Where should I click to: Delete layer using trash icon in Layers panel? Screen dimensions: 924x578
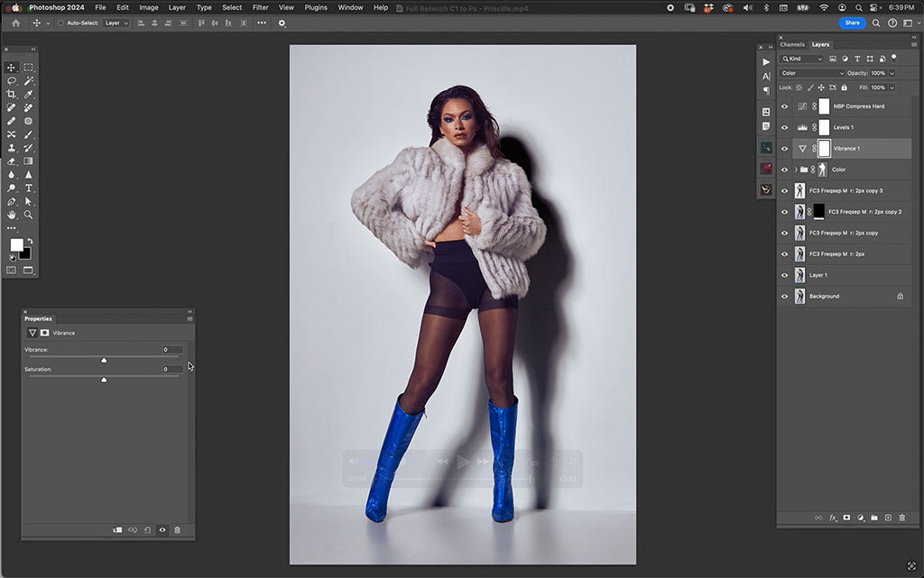(x=901, y=518)
